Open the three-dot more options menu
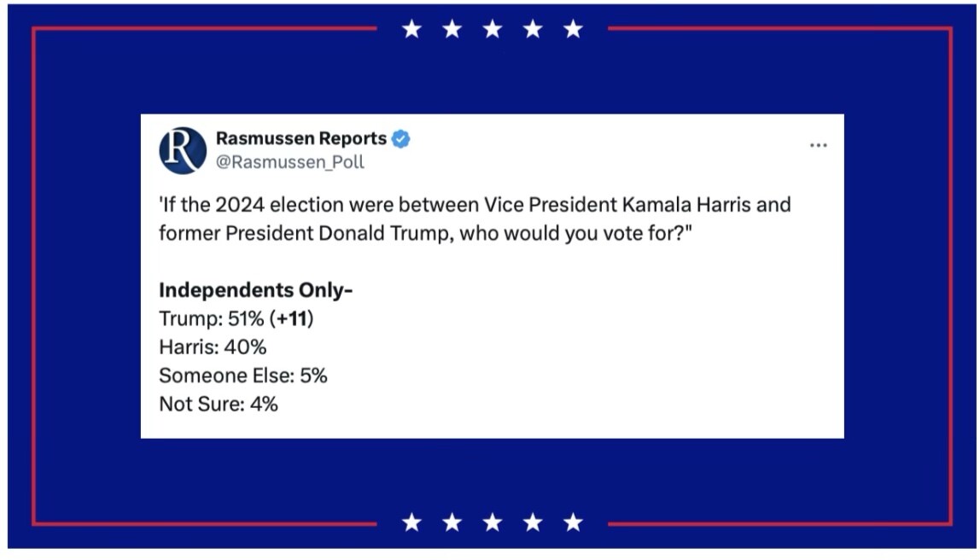This screenshot has width=980, height=560. point(818,145)
